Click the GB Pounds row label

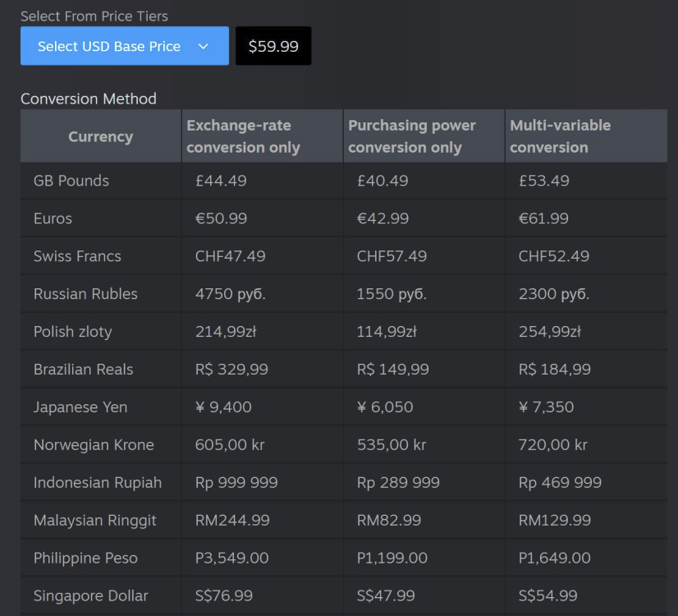(71, 181)
